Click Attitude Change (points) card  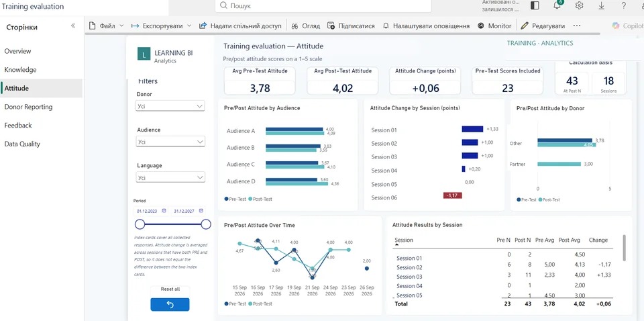(425, 81)
